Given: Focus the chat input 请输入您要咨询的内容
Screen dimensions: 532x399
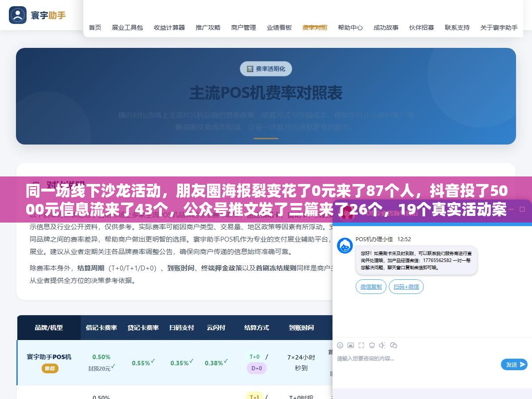Looking at the screenshot, I should tap(417, 358).
